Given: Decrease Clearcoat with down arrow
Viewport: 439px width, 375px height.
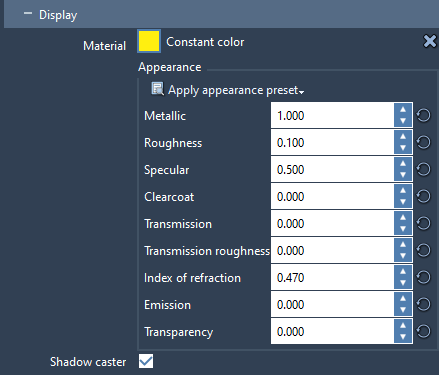Looking at the screenshot, I should 403,202.
